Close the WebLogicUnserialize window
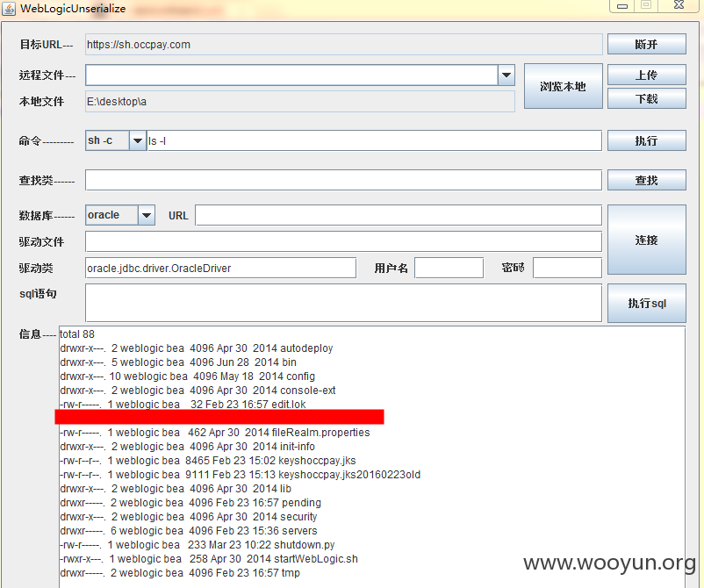This screenshot has height=588, width=704. tap(679, 5)
